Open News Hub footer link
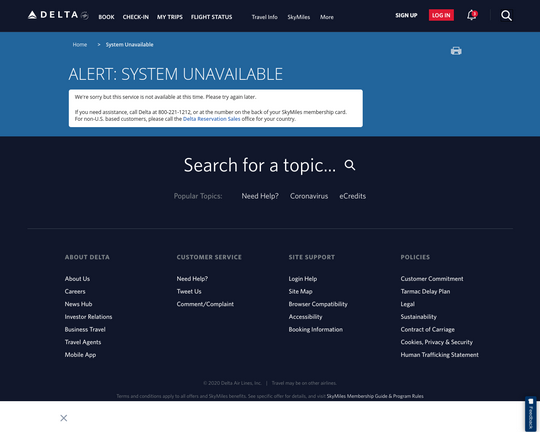Image resolution: width=540 pixels, height=432 pixels. coord(79,304)
